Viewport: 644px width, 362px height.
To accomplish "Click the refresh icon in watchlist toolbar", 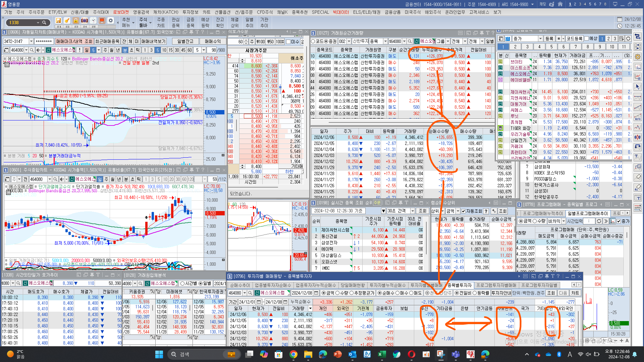I will pyautogui.click(x=628, y=39).
